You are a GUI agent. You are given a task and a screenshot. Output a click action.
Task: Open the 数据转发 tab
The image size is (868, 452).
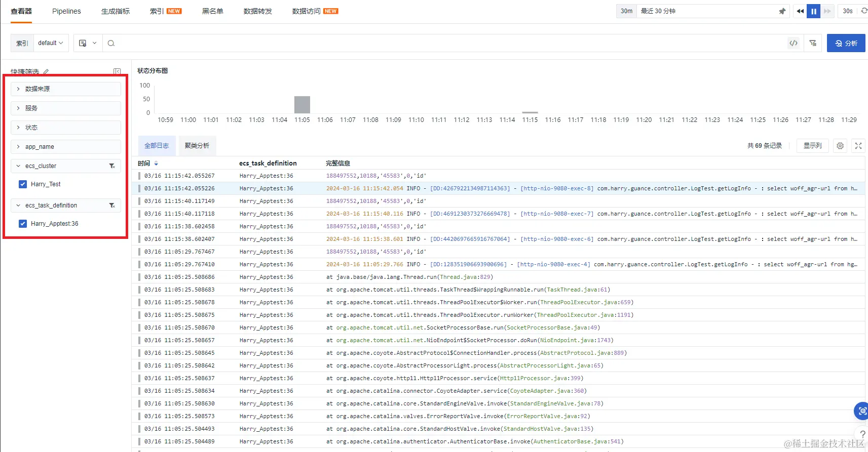coord(258,11)
